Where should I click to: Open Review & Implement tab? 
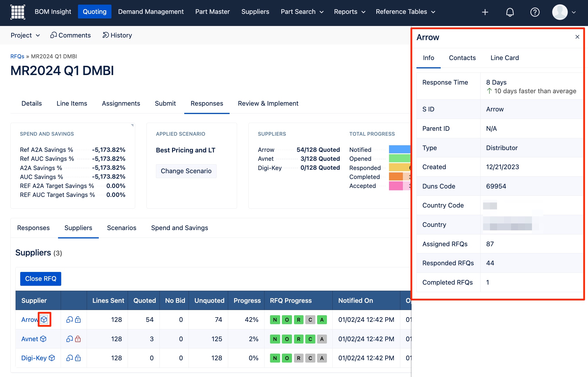click(268, 103)
